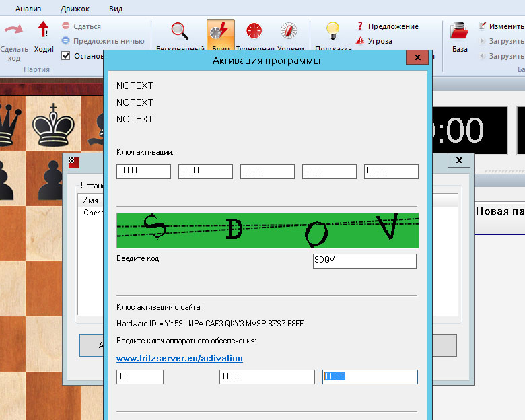Click the 'Ключ активации:' label
The width and height of the screenshot is (525, 420).
145,152
